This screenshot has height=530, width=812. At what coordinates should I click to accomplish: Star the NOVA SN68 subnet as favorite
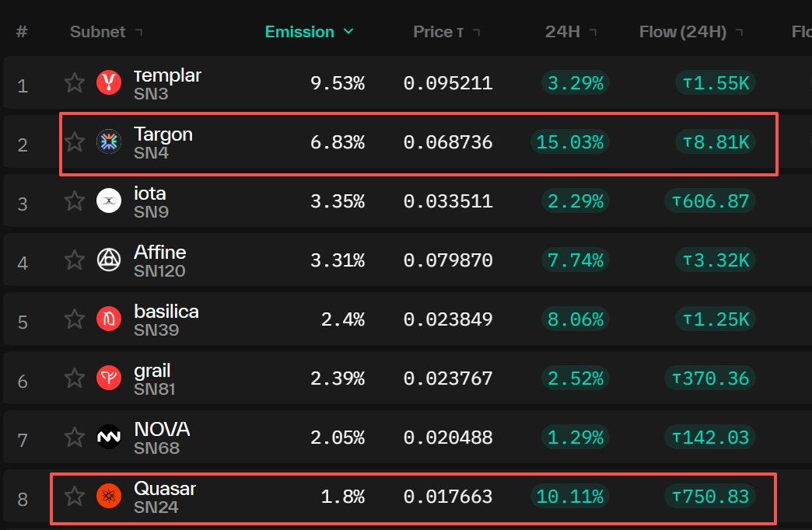click(x=75, y=437)
